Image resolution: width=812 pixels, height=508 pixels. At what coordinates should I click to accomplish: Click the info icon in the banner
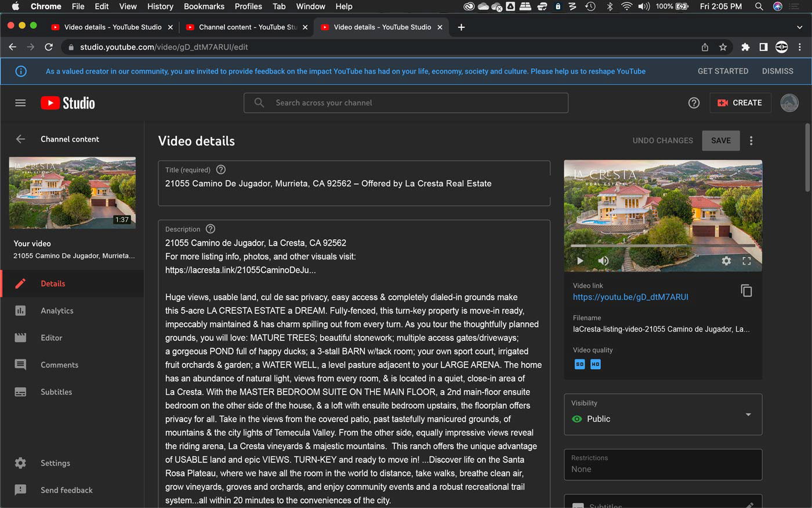(x=21, y=71)
